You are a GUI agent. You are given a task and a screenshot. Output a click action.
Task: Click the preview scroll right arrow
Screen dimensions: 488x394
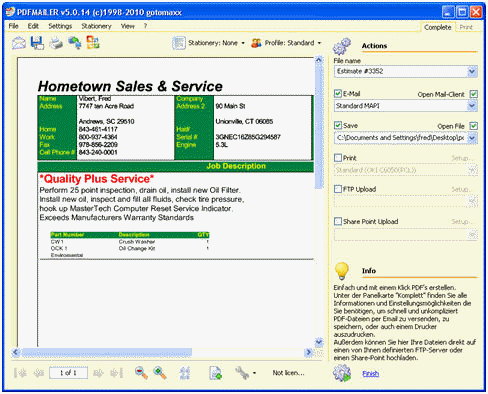(x=309, y=352)
